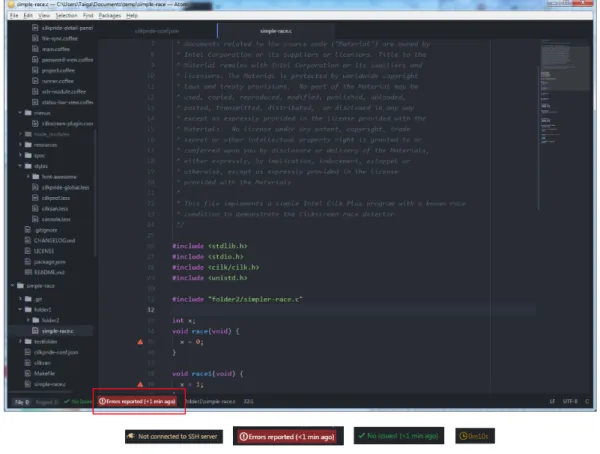The image size is (600, 454).
Task: Open the File menu
Action: tap(14, 15)
